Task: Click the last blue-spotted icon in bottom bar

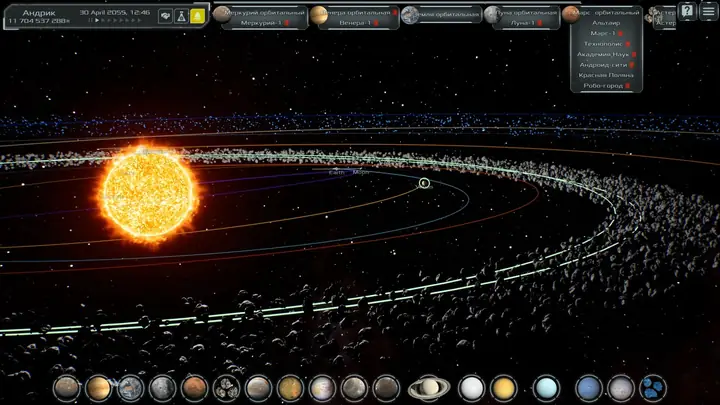Action: [652, 388]
